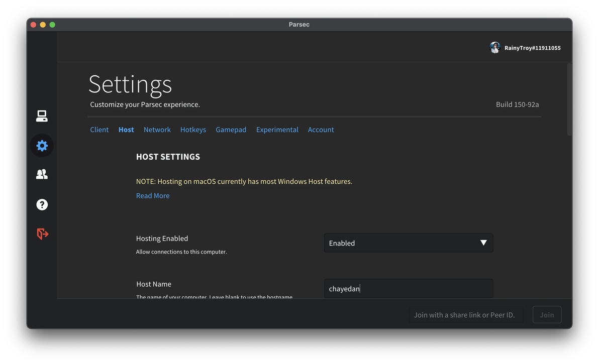The width and height of the screenshot is (599, 364).
Task: Follow the Read More link
Action: click(x=153, y=196)
